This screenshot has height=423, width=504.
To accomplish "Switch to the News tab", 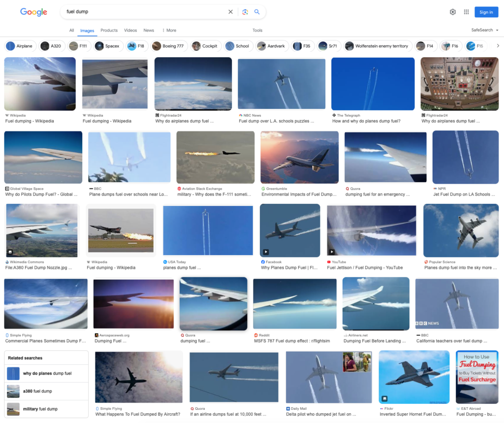I will tap(149, 31).
